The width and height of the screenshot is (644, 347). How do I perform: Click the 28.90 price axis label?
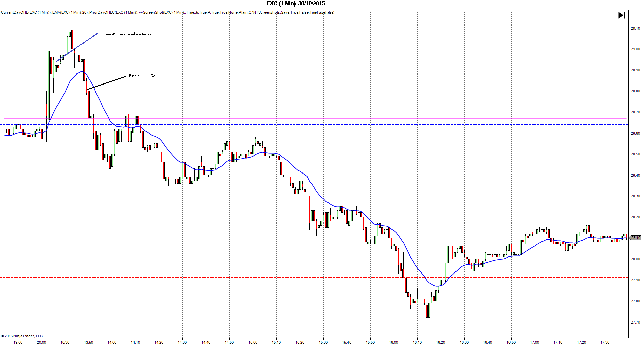pyautogui.click(x=635, y=70)
